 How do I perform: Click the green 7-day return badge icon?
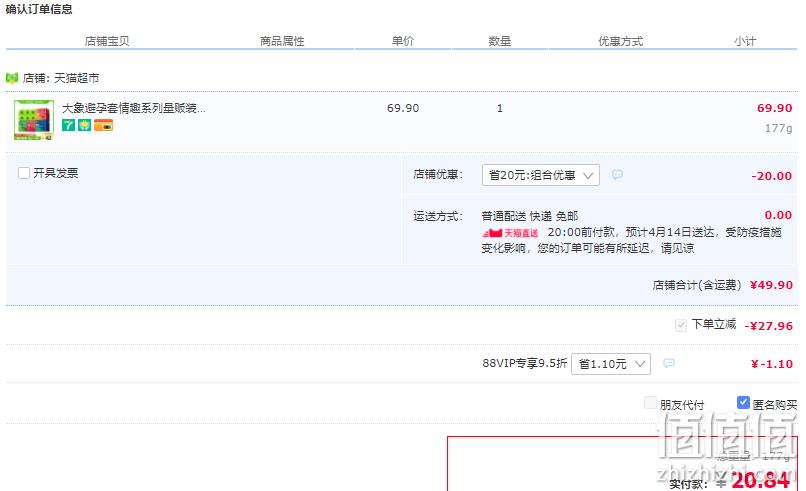68,125
